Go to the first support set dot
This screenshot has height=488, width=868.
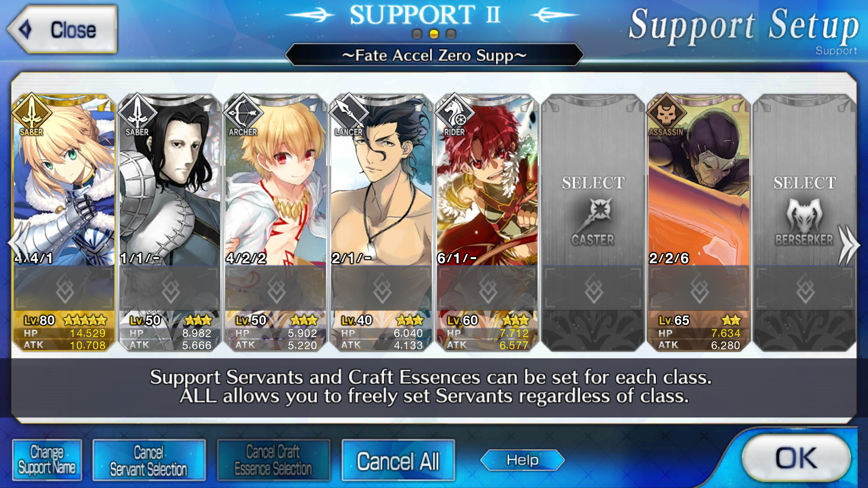pos(417,34)
